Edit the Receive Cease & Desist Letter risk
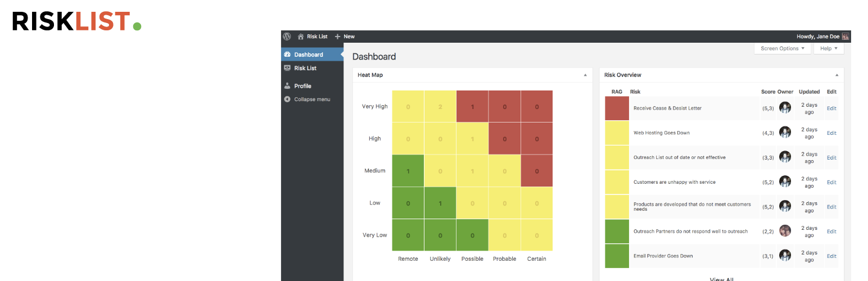This screenshot has height=281, width=868. (x=831, y=108)
